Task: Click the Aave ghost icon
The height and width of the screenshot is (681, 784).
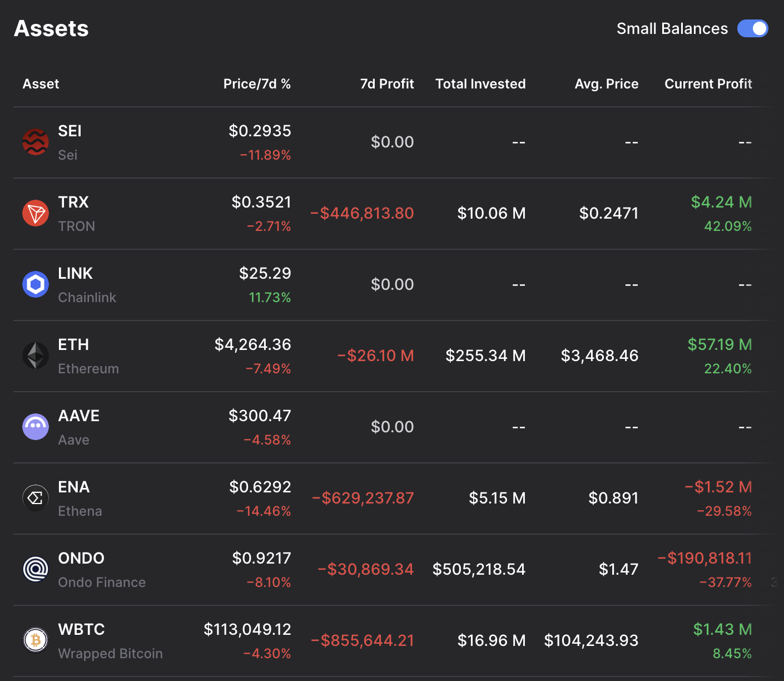Action: [36, 427]
